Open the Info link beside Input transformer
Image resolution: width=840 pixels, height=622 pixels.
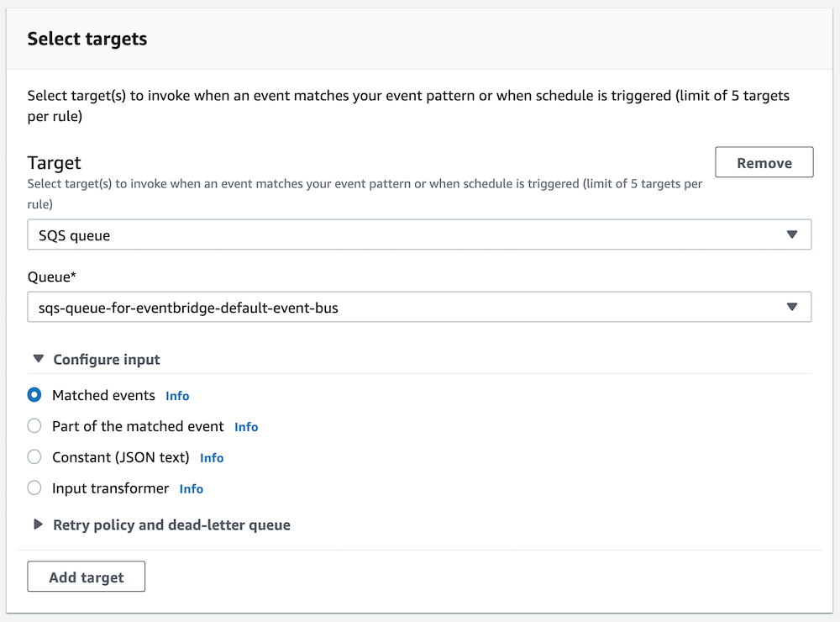pyautogui.click(x=191, y=488)
